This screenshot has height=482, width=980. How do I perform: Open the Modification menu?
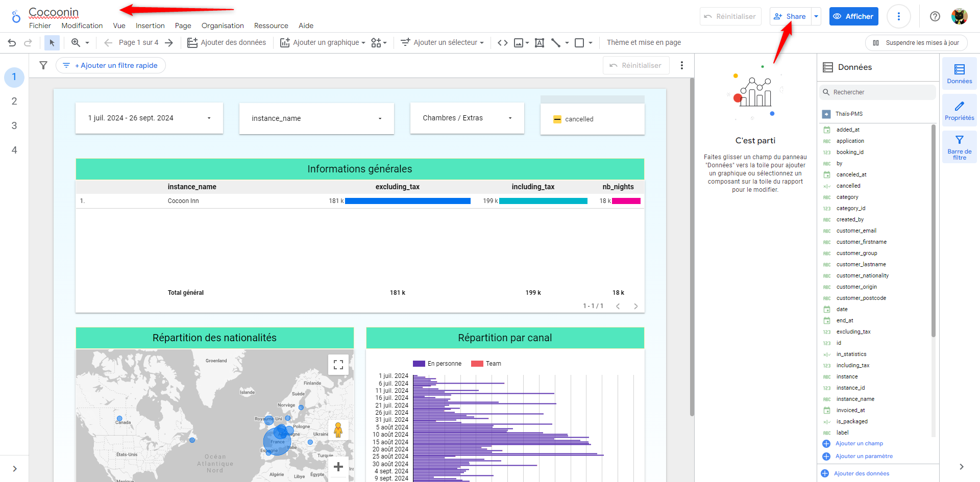pos(82,26)
